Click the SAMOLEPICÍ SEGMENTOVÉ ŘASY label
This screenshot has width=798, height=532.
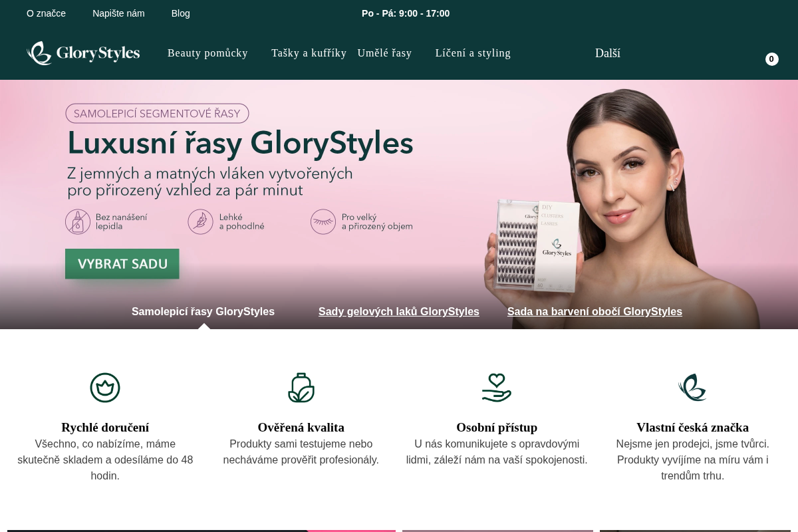pos(157,113)
